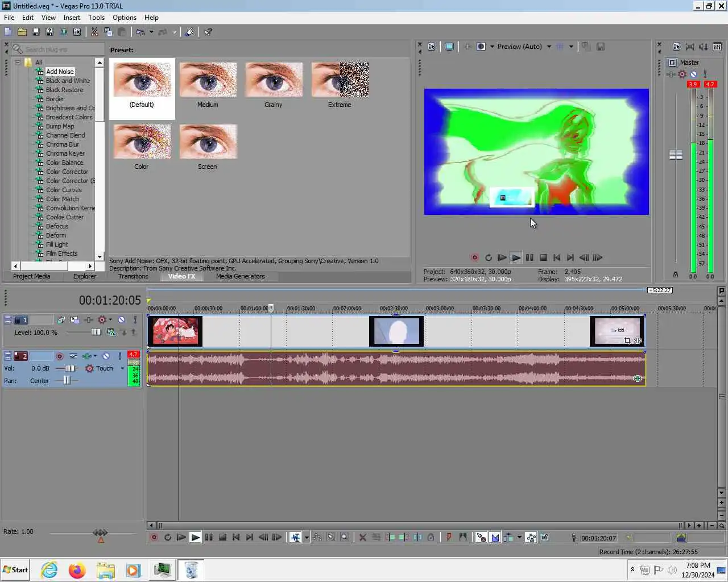Collapse the All plug-ins folder tree
The width and height of the screenshot is (728, 582).
pyautogui.click(x=18, y=63)
